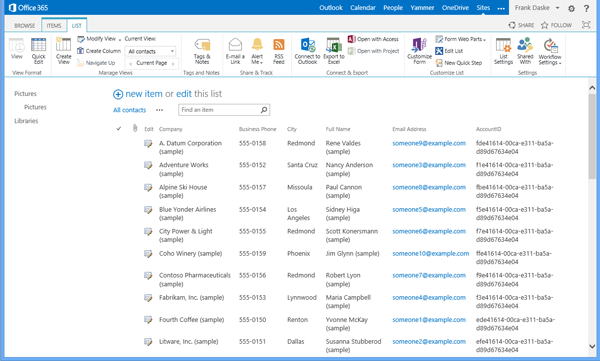Image resolution: width=600 pixels, height=361 pixels.
Task: Go to next Current Page arrow
Action: [173, 64]
